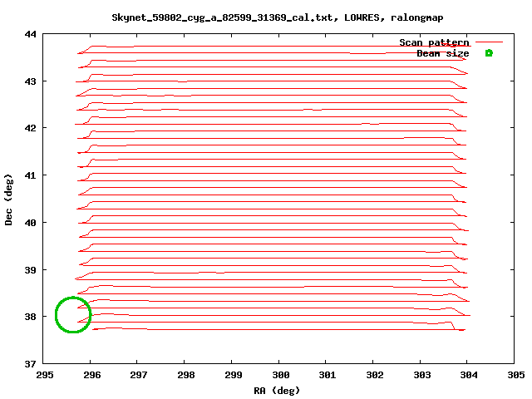Click the Dec axis tick label 39

[30, 270]
